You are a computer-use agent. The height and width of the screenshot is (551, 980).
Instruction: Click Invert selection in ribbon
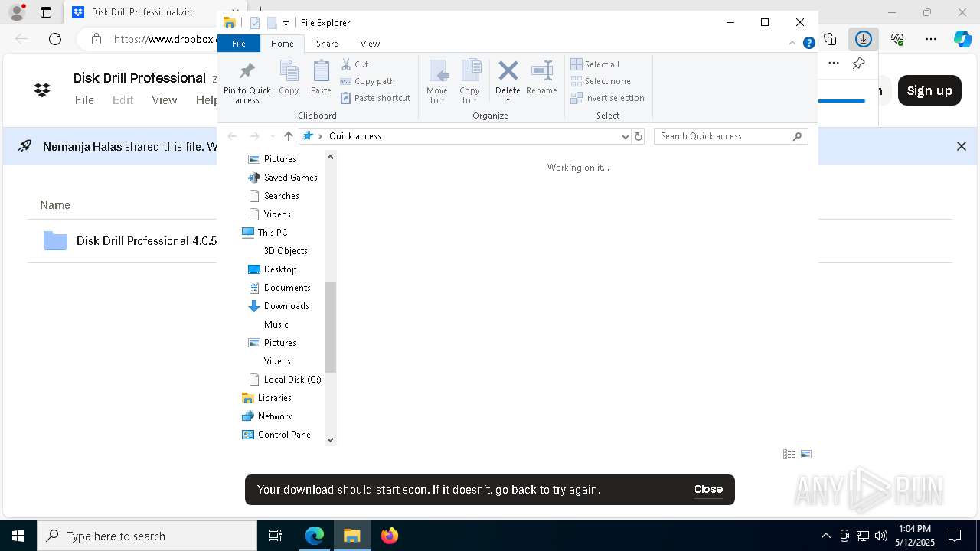click(x=607, y=98)
